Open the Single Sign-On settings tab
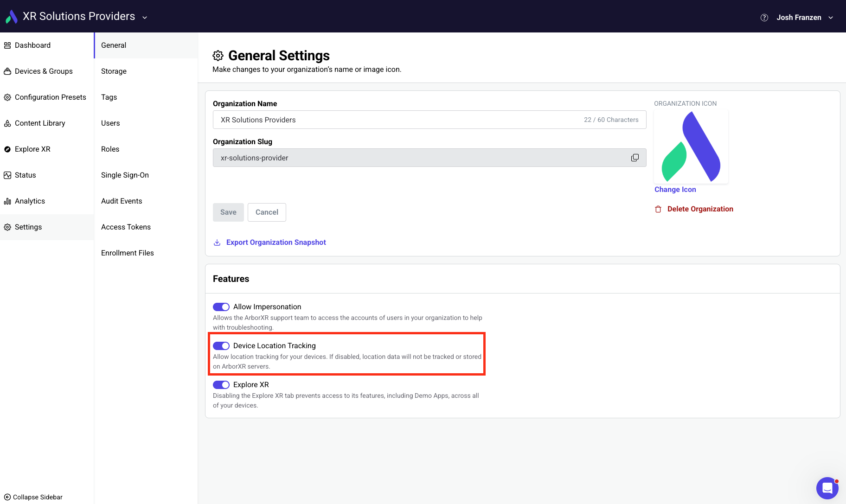This screenshot has width=846, height=504. click(x=146, y=175)
